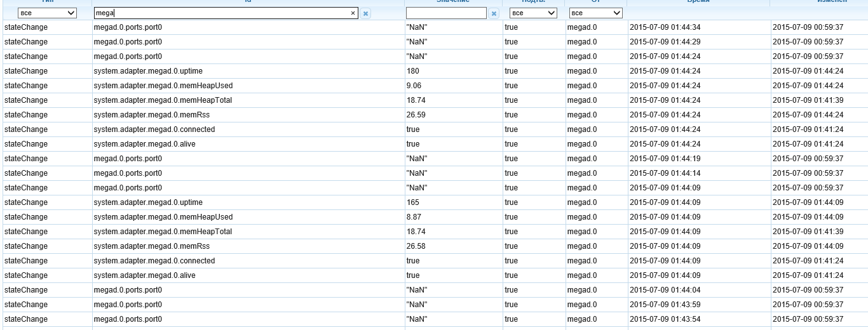Select the memRss value '26.59'

tap(416, 115)
